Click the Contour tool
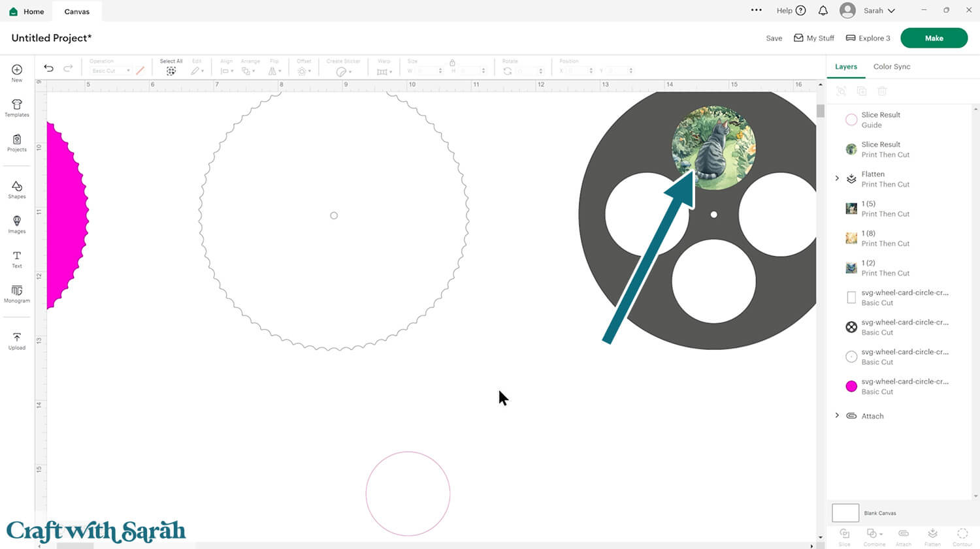Image resolution: width=980 pixels, height=549 pixels. pyautogui.click(x=962, y=537)
